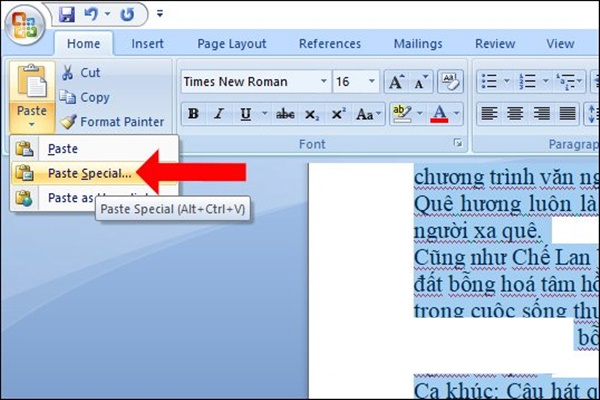Apply multilevel list

tap(565, 81)
